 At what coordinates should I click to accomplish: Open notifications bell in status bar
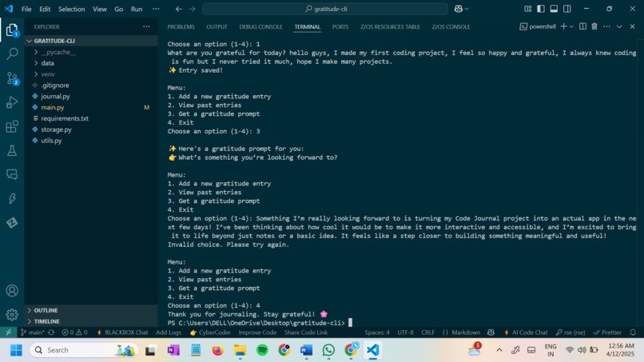[633, 332]
